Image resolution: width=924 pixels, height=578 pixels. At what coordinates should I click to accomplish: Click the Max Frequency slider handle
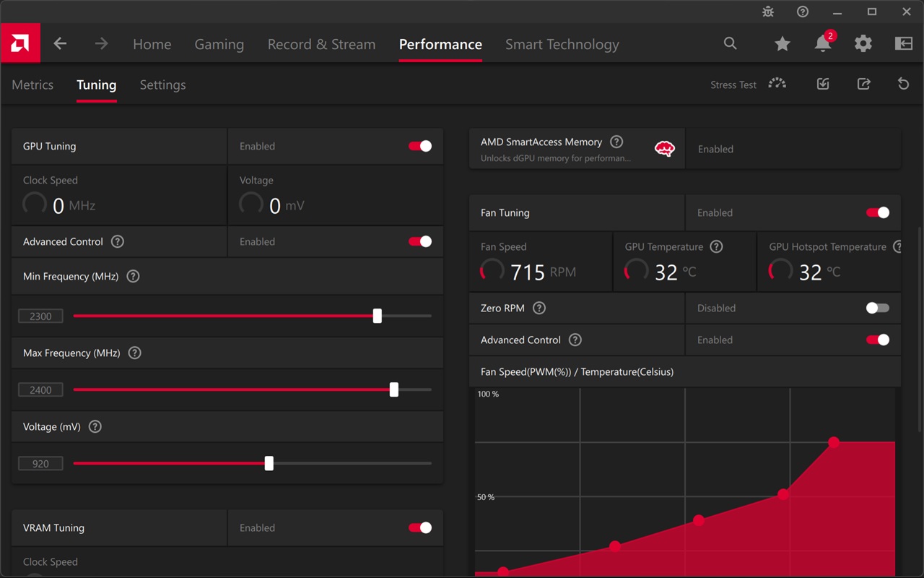[x=394, y=389]
